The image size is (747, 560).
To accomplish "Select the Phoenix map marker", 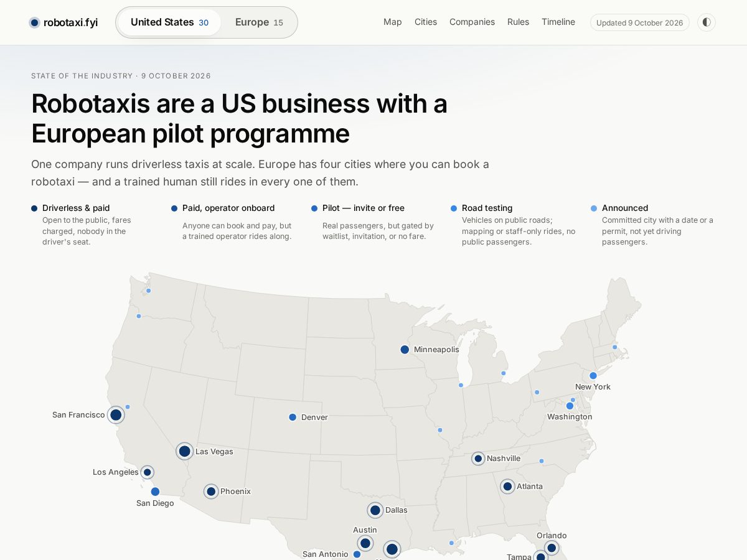I will [x=211, y=492].
